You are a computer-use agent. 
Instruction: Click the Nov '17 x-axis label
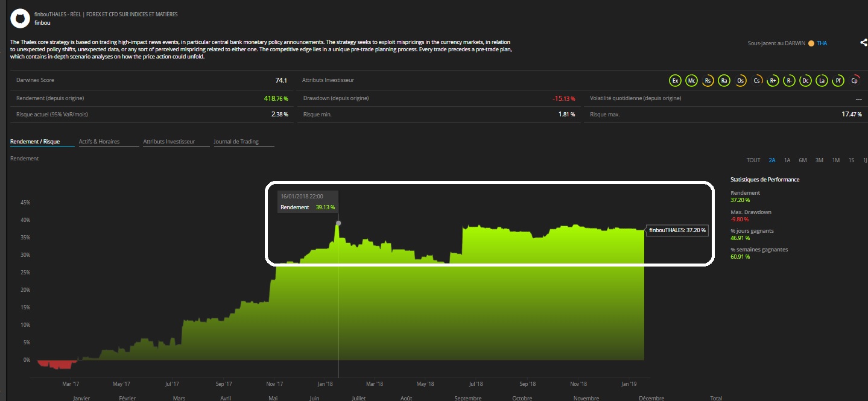274,384
